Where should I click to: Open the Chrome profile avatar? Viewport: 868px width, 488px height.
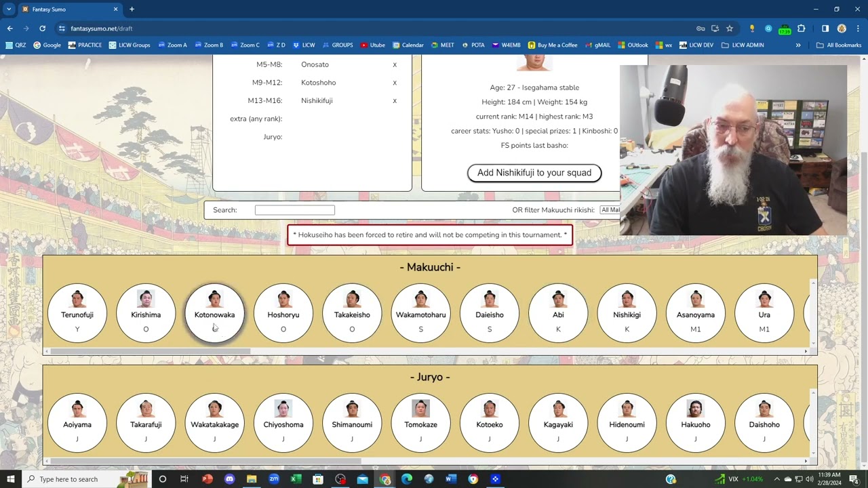tap(842, 28)
